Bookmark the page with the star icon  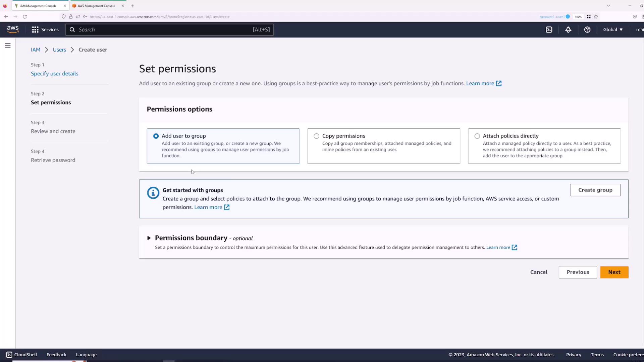click(596, 16)
